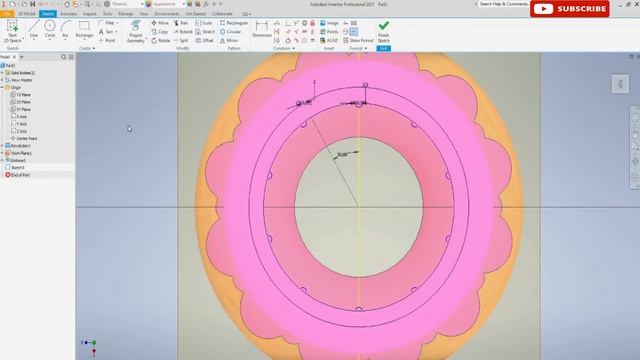
Task: Open the File menu tab
Action: click(7, 14)
